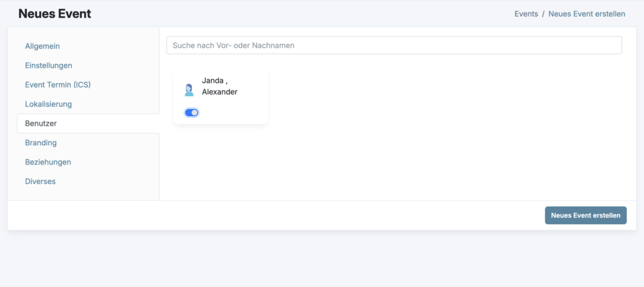Switch to the Einstellungen tab
The width and height of the screenshot is (644, 287).
click(48, 65)
